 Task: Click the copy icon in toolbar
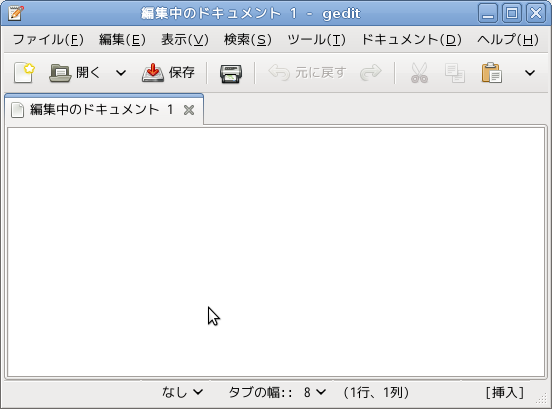coord(454,73)
